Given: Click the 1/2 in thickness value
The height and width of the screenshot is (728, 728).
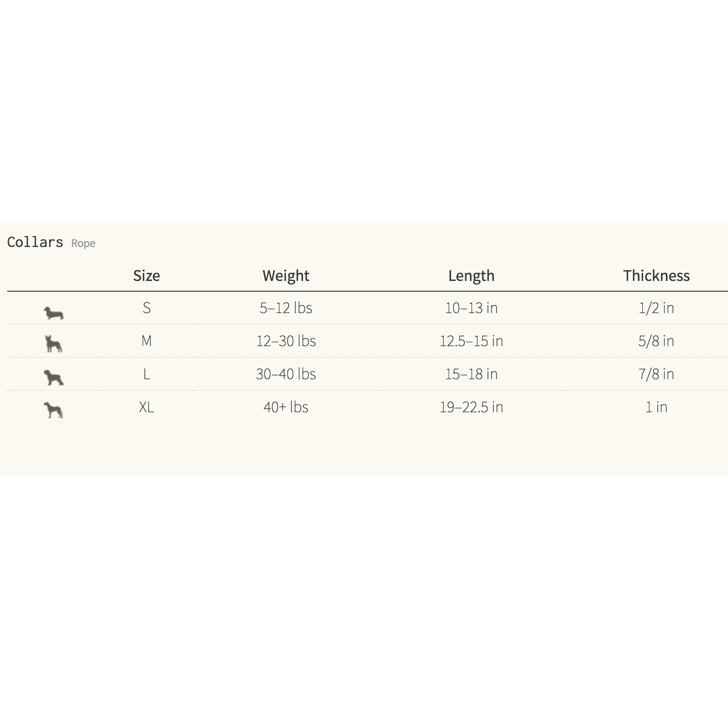Looking at the screenshot, I should (x=656, y=308).
